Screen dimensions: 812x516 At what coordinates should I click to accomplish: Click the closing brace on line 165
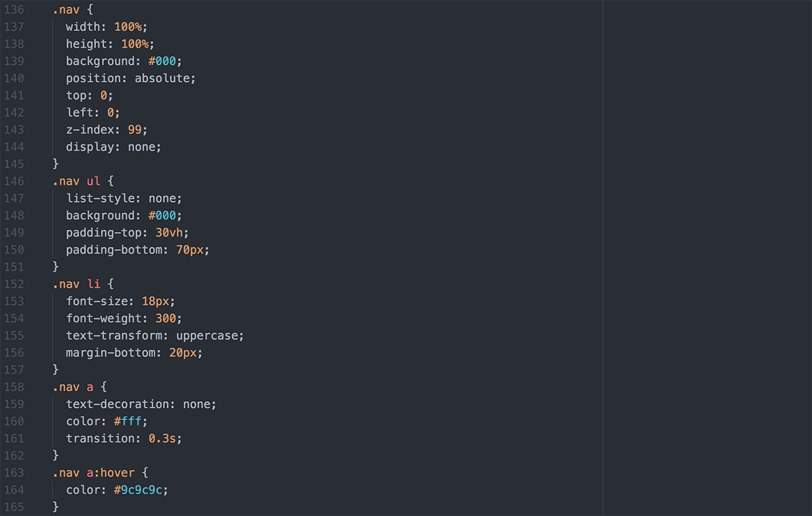[x=56, y=508]
